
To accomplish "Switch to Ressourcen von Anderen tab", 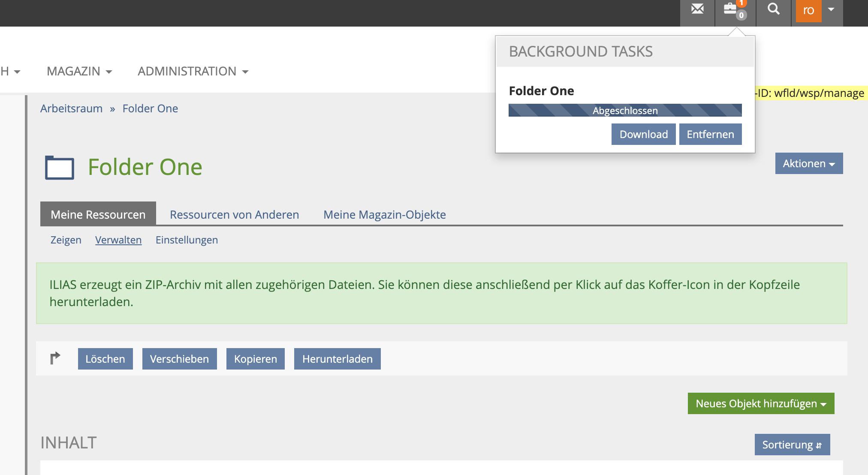I will click(234, 214).
